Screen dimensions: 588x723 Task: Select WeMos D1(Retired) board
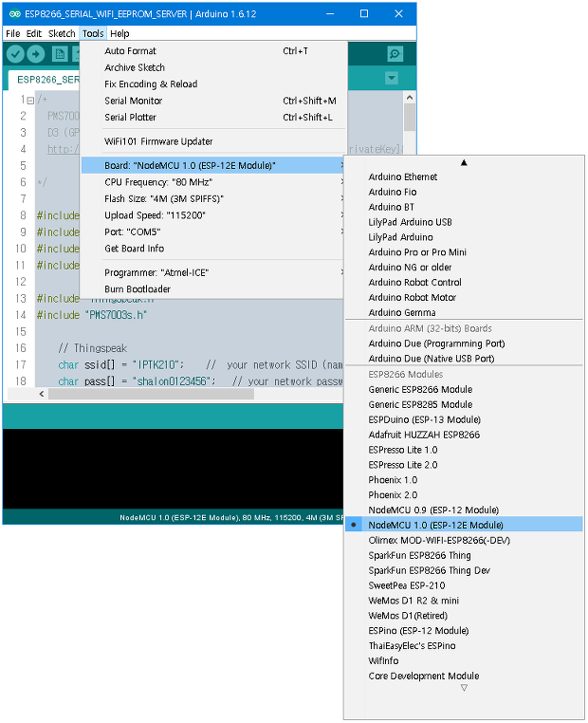(464, 616)
